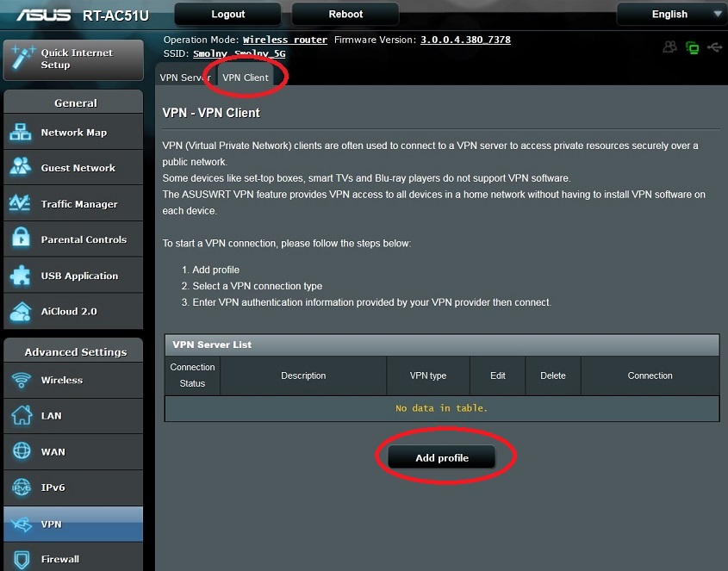Open Guest Network menu item
The height and width of the screenshot is (571, 728).
73,168
